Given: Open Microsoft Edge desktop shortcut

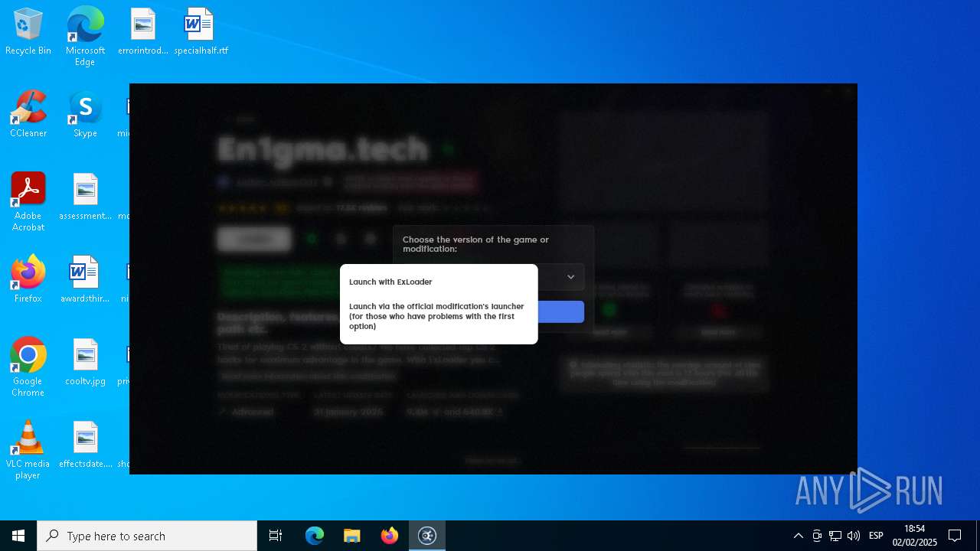Looking at the screenshot, I should tap(85, 37).
